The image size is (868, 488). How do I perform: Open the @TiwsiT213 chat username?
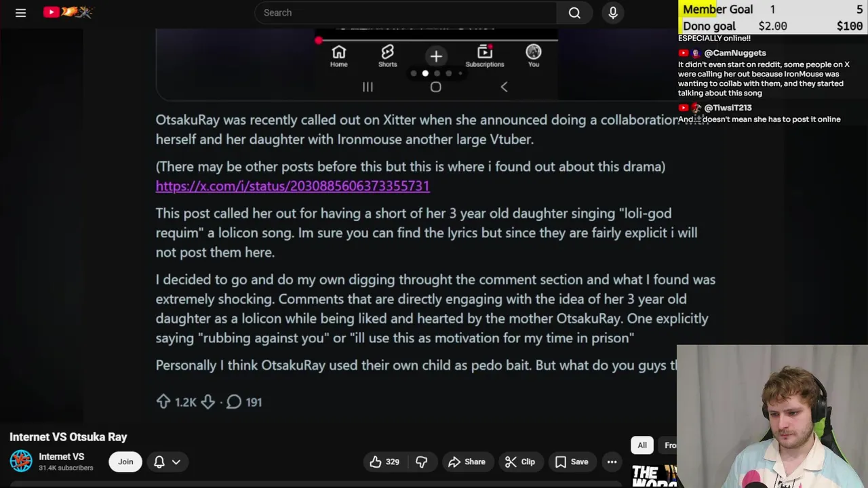(728, 108)
